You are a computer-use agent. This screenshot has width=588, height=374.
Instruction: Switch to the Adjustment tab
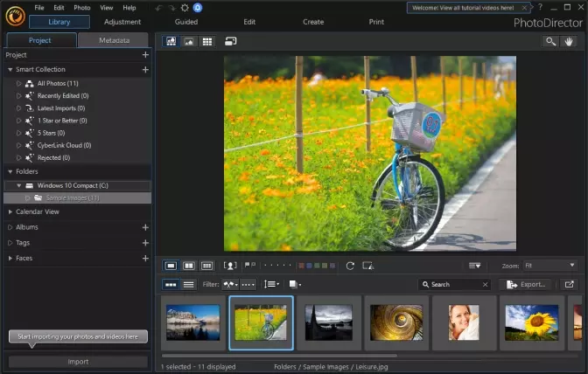tap(122, 22)
